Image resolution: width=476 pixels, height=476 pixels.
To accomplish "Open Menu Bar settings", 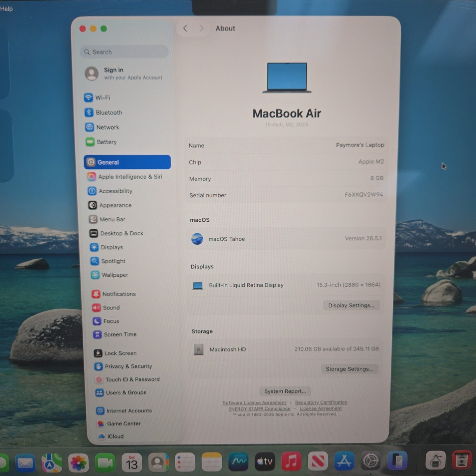I will 107,219.
